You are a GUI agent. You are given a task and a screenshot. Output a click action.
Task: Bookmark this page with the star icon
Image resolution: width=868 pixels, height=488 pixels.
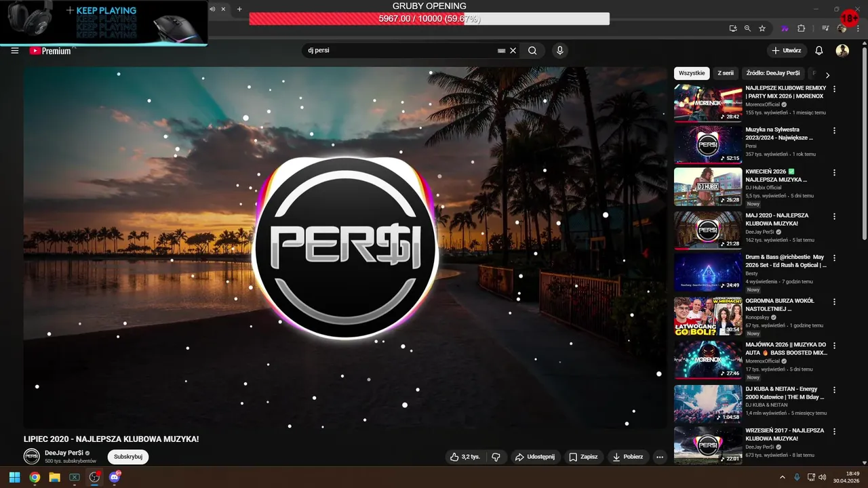coord(762,28)
